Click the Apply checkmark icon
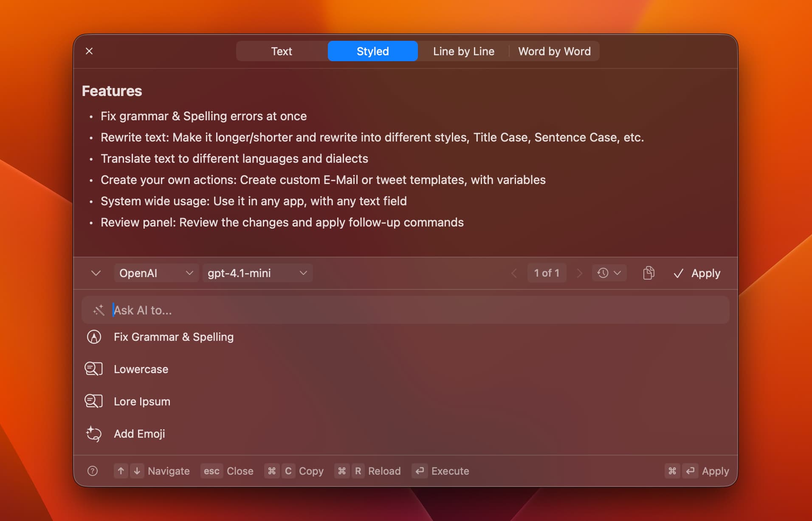Viewport: 812px width, 521px height. 679,273
